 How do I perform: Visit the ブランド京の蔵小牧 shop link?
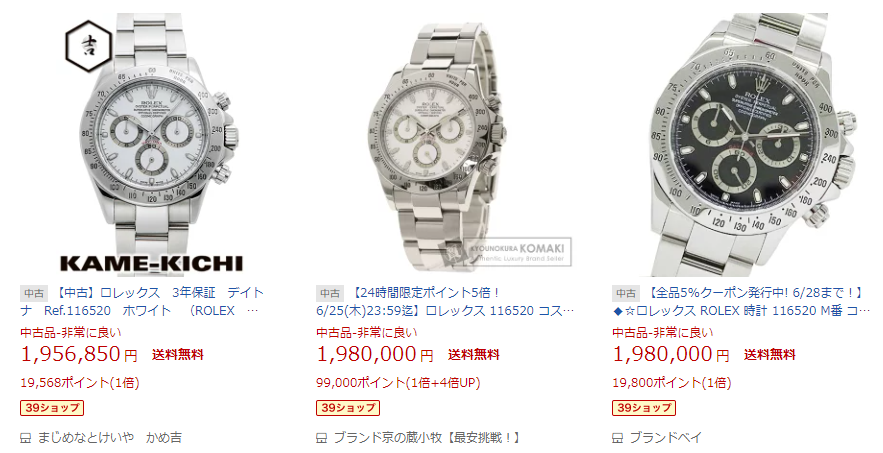point(427,438)
